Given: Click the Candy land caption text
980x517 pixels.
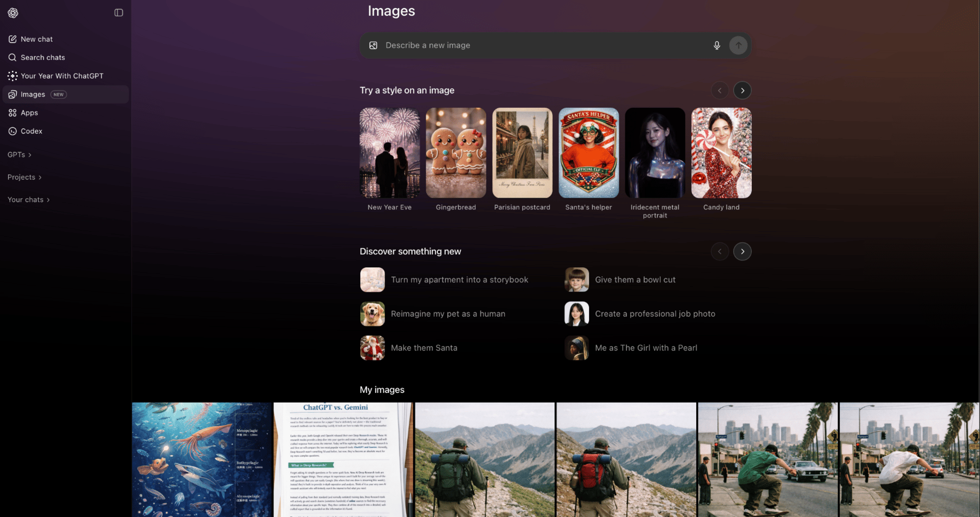Looking at the screenshot, I should [721, 207].
